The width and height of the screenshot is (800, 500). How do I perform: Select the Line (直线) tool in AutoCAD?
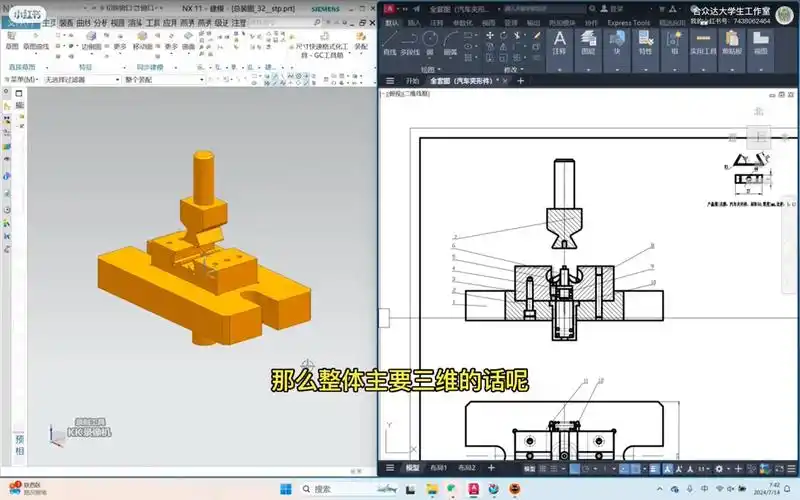click(390, 43)
